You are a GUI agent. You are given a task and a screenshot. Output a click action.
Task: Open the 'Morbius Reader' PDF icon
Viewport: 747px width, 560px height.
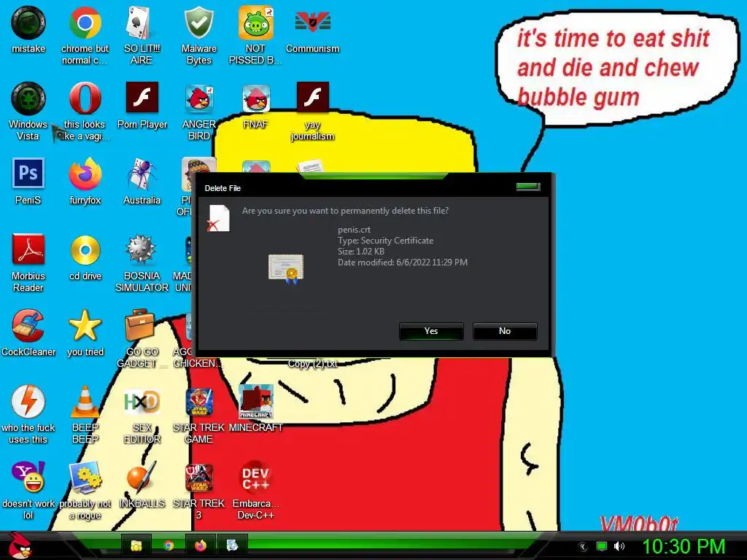coord(28,249)
